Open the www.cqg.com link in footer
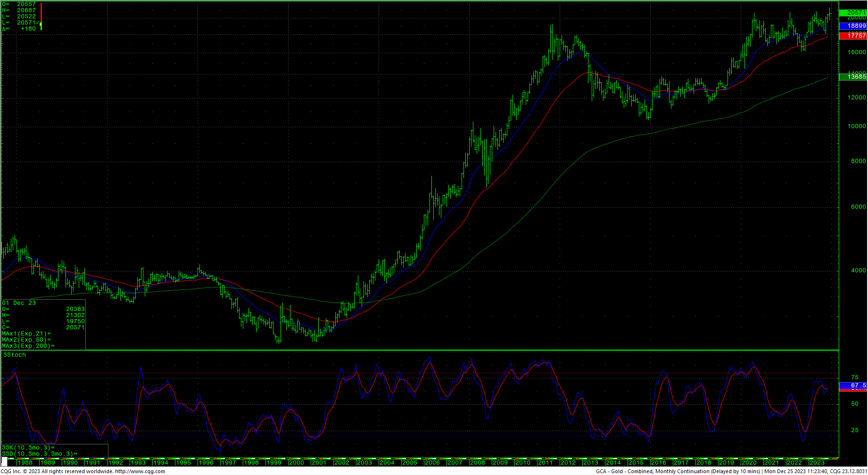 140,471
